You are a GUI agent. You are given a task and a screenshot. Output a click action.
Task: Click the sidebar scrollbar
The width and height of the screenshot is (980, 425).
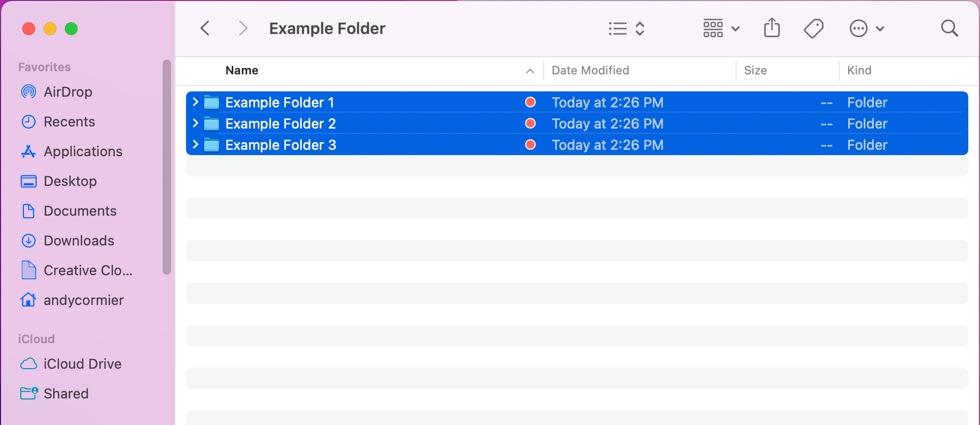click(x=167, y=167)
